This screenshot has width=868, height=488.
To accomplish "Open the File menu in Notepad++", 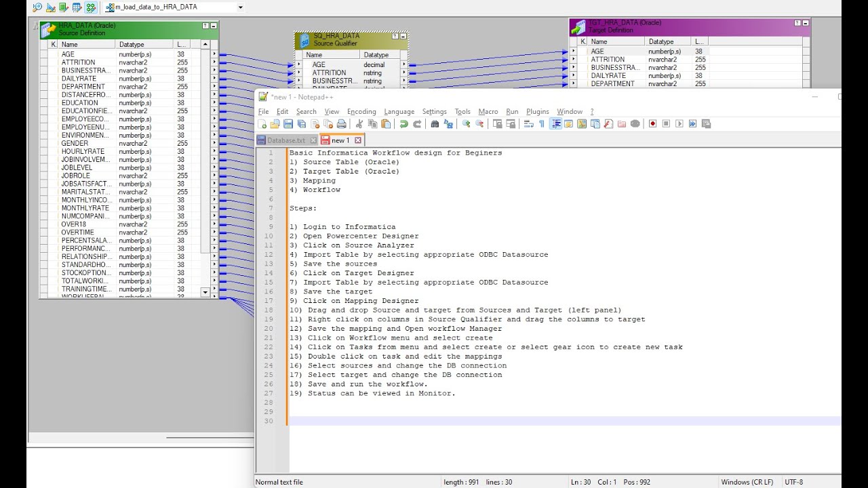I will coord(263,111).
